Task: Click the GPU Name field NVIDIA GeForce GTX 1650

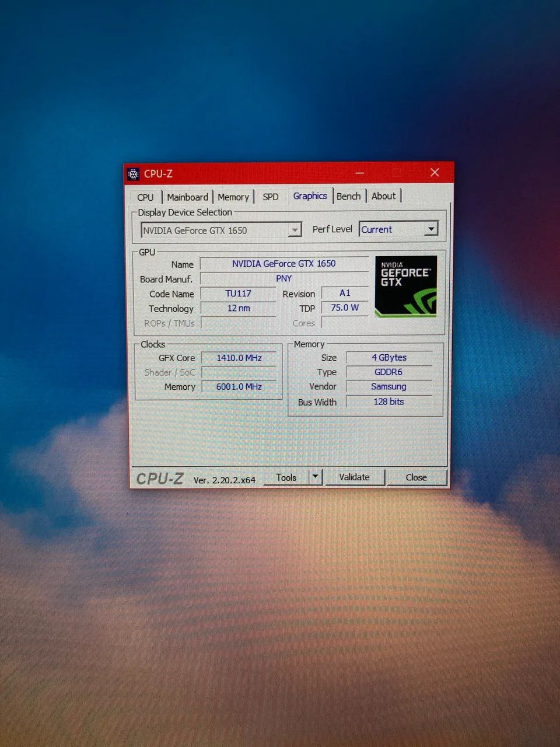Action: tap(284, 264)
